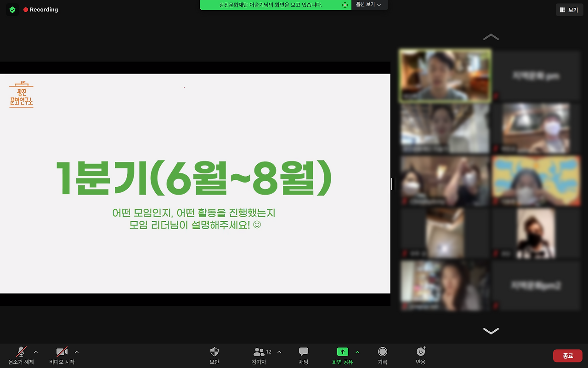Click the slide line 어떤 모임인지, 어떤 활동을 진행했는지
588x368 pixels.
[193, 213]
